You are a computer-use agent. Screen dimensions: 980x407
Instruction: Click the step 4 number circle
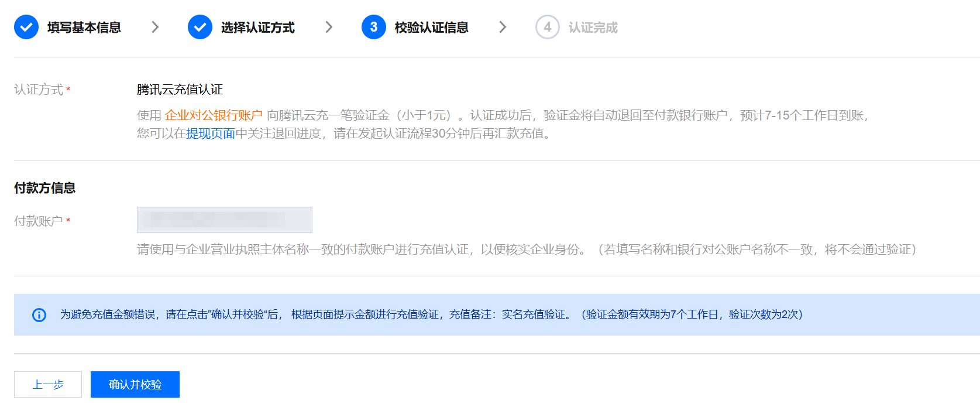tap(548, 27)
